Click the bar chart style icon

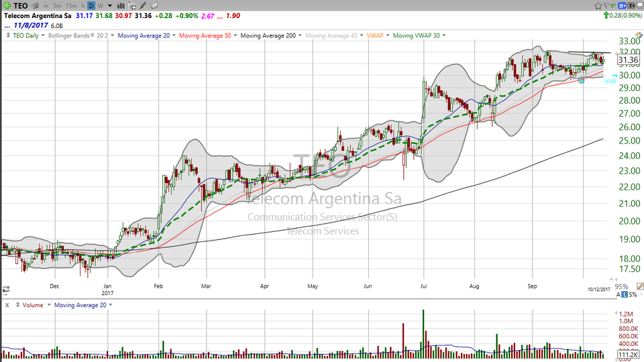pos(121,6)
